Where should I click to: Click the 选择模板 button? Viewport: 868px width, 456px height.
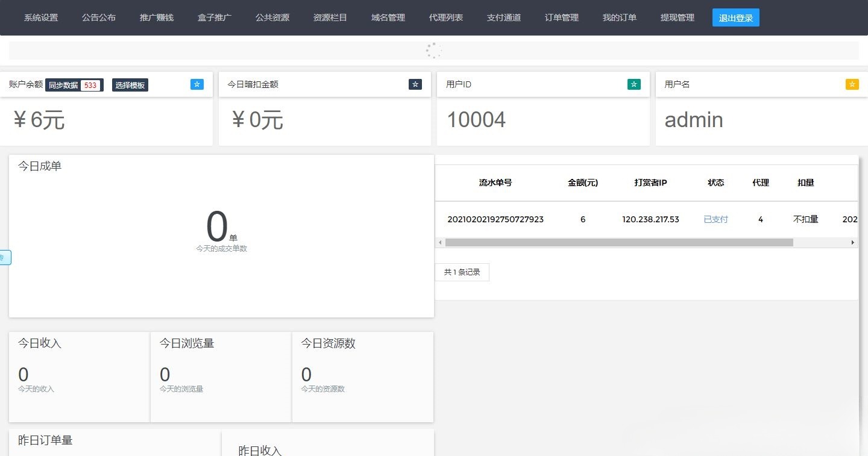130,85
